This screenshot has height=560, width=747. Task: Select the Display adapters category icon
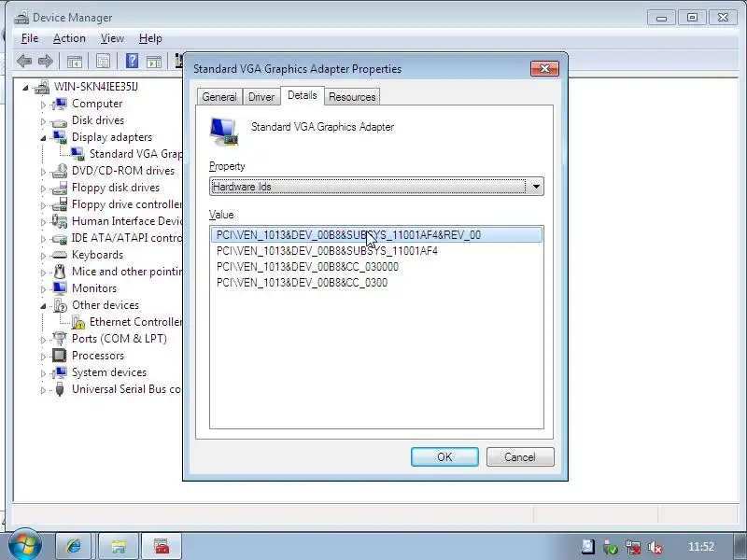pos(60,137)
